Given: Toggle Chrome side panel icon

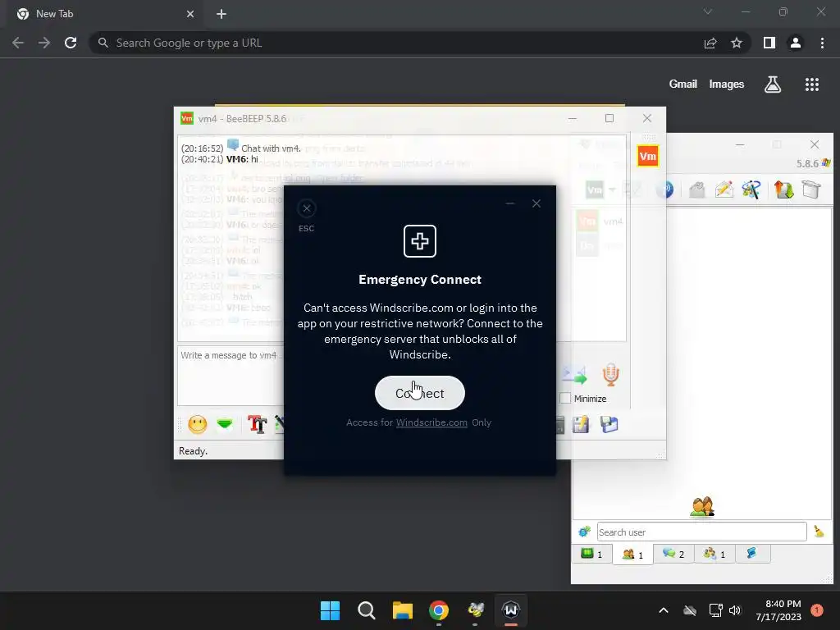Looking at the screenshot, I should pyautogui.click(x=769, y=43).
